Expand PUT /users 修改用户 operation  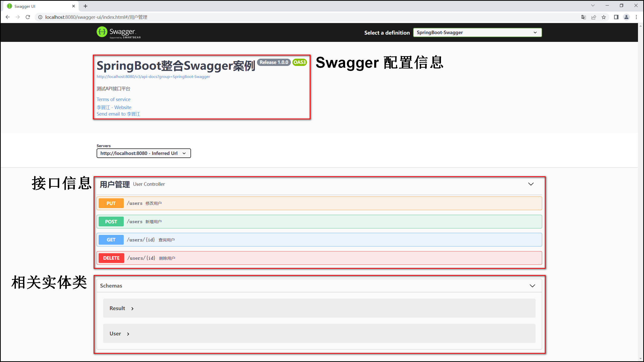coord(319,203)
